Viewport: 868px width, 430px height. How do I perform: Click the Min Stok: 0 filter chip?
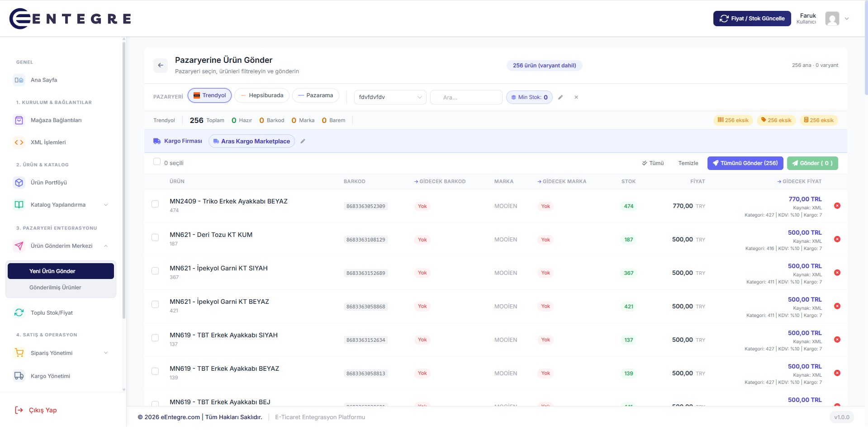[529, 97]
